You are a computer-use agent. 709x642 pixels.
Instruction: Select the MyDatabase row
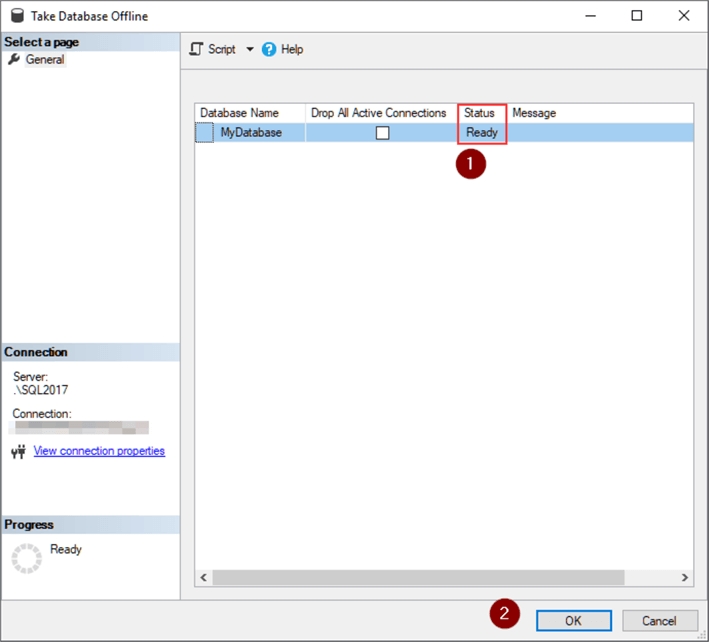251,133
